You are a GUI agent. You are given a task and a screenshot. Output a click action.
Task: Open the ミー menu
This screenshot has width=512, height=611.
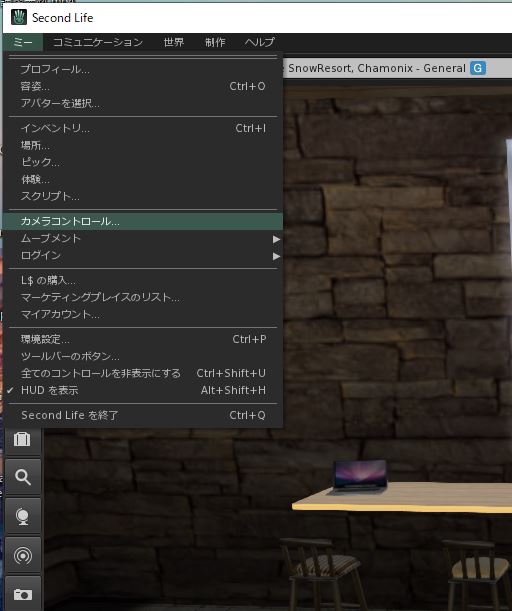23,42
